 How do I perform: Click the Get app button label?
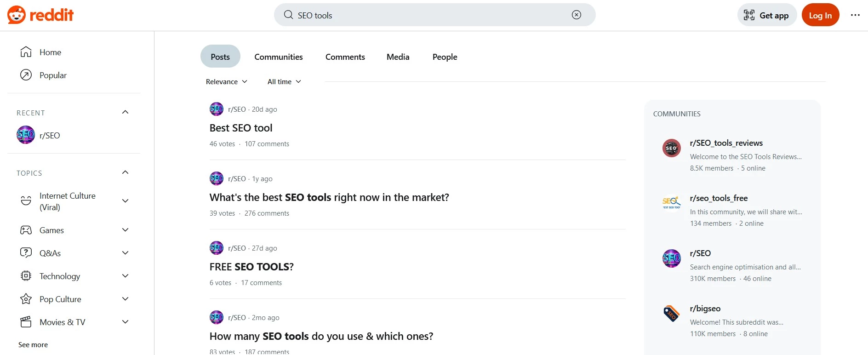pyautogui.click(x=774, y=16)
